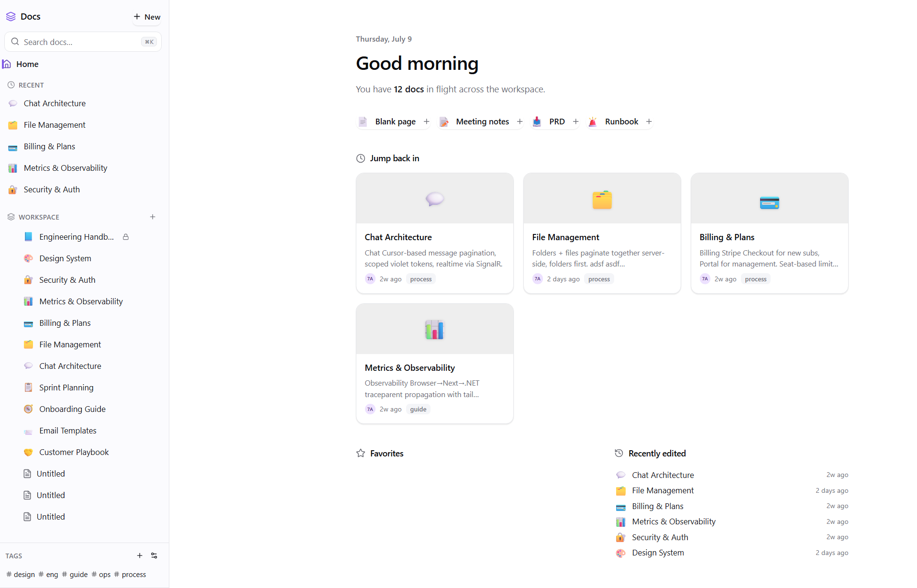Click Onboarding Guide compass icon
The height and width of the screenshot is (588, 917).
29,409
